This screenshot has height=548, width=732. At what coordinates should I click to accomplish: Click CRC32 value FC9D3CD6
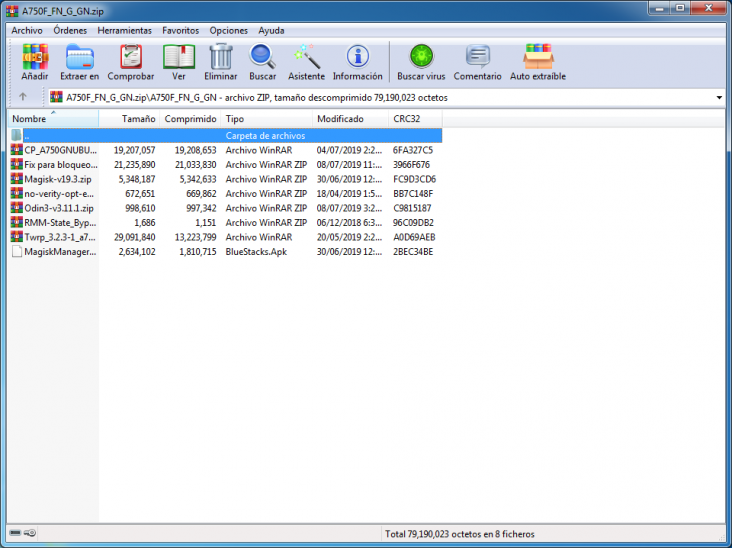pos(415,179)
